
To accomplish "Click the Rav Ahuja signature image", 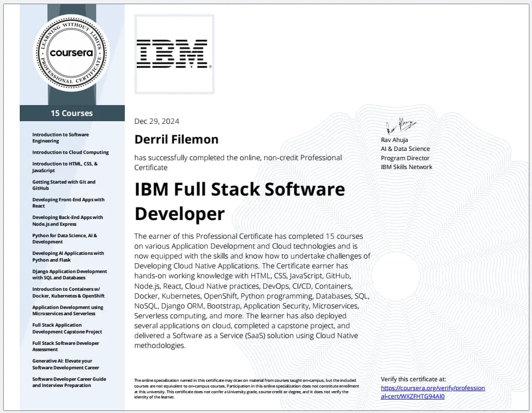I will coord(400,126).
